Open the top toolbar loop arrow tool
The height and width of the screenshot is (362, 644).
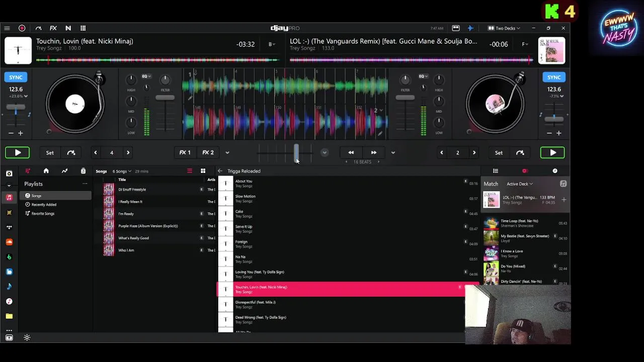click(38, 28)
